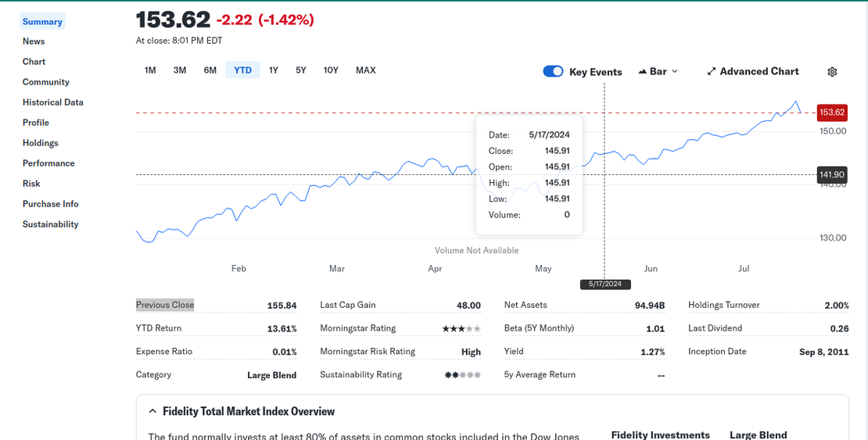
Task: Open the Risk sidebar link
Action: click(x=31, y=184)
